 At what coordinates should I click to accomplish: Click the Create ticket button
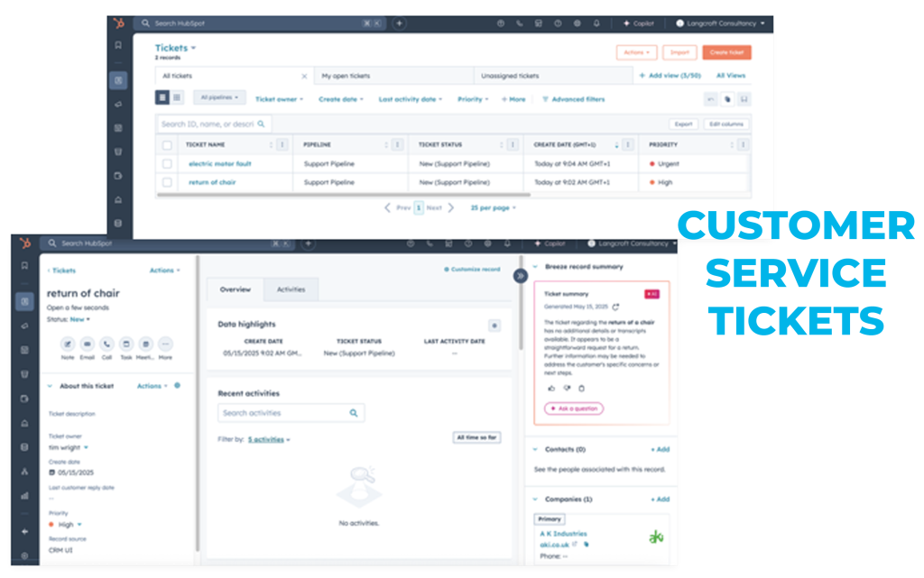[726, 52]
